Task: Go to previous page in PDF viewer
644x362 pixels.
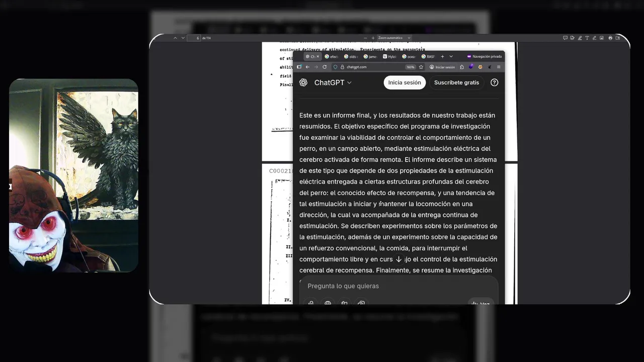Action: pos(175,38)
